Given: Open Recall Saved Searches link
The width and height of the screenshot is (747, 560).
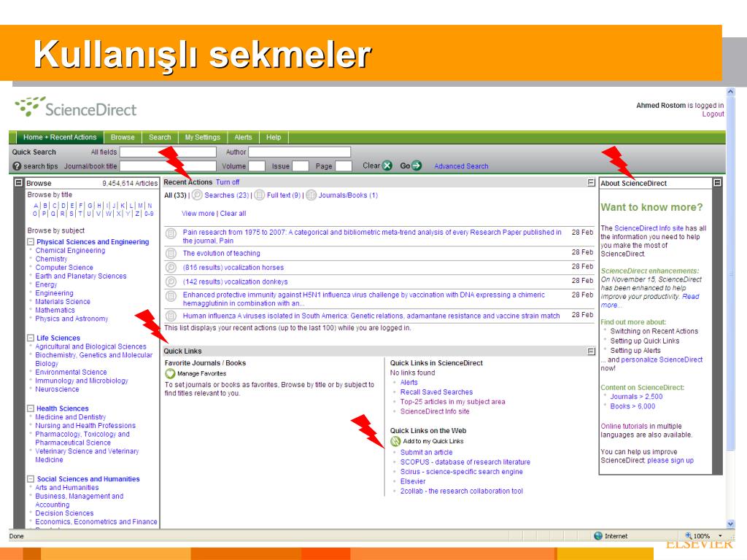Looking at the screenshot, I should pos(436,392).
